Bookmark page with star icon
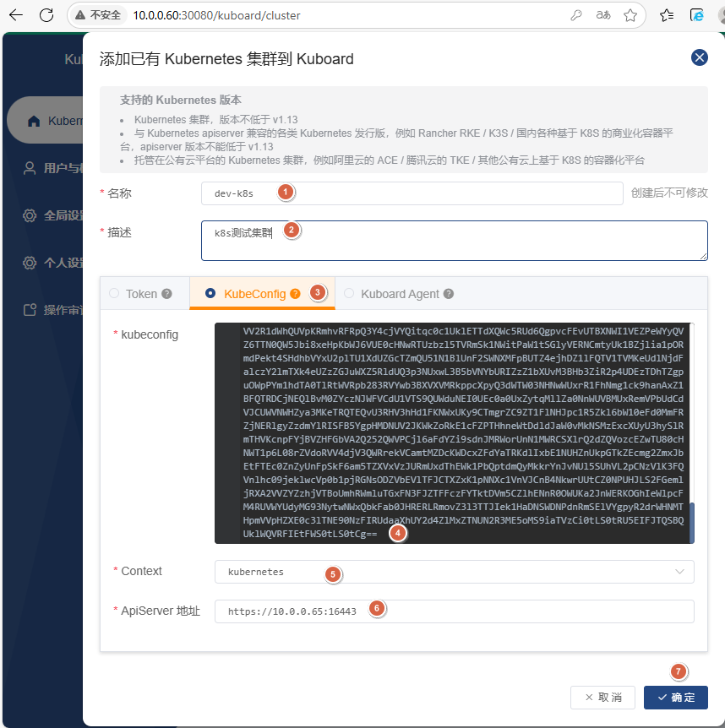The height and width of the screenshot is (728, 725). 630,15
